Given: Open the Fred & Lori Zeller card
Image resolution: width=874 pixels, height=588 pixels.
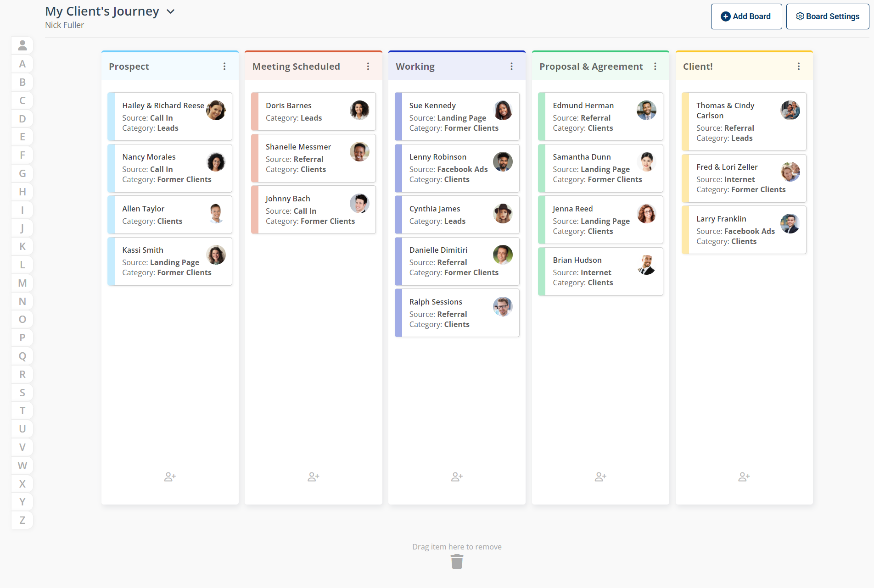Looking at the screenshot, I should (x=744, y=178).
